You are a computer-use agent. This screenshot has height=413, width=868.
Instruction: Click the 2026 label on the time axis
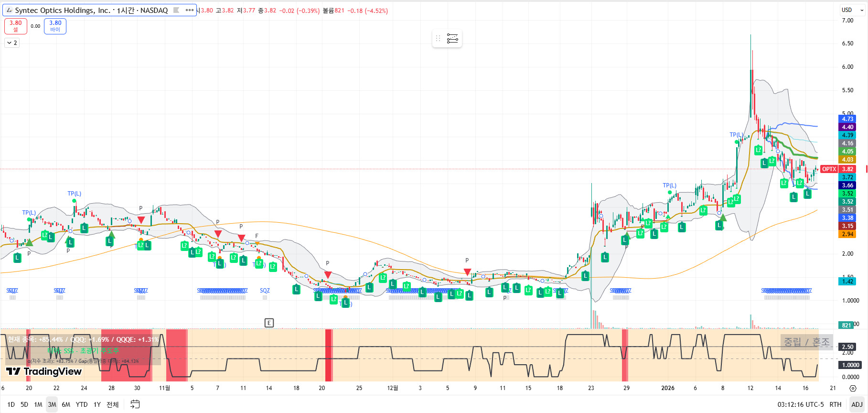pyautogui.click(x=668, y=388)
